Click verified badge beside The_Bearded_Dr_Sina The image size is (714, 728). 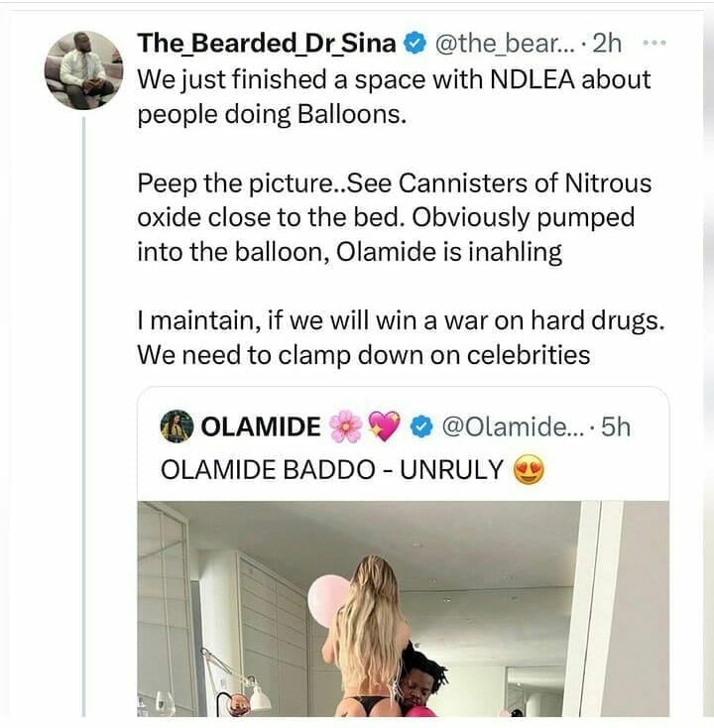pyautogui.click(x=417, y=44)
